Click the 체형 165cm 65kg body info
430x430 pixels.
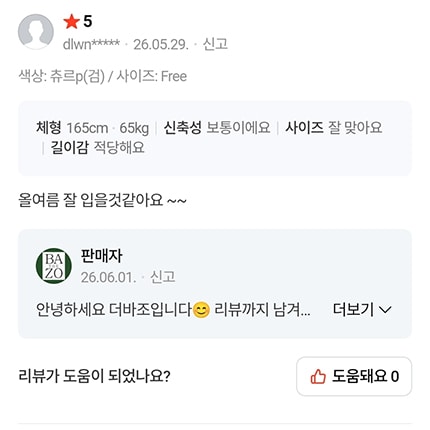(x=92, y=128)
